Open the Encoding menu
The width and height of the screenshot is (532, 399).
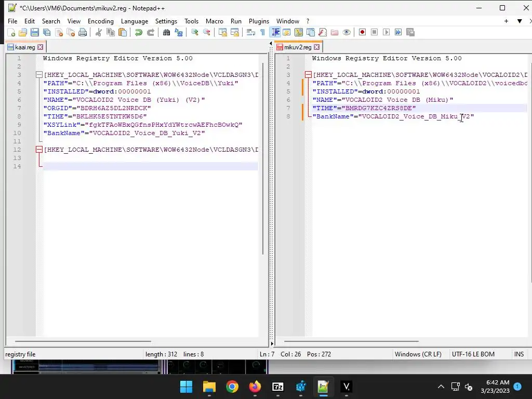click(x=100, y=21)
